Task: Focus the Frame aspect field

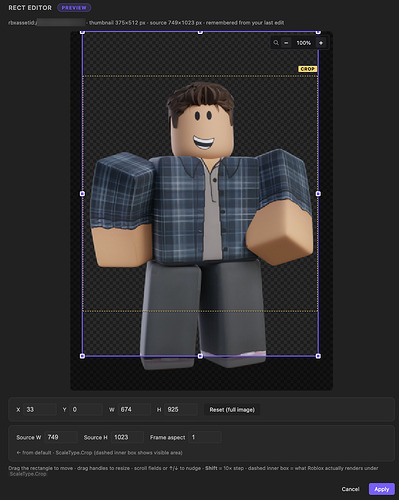Action: 205,437
